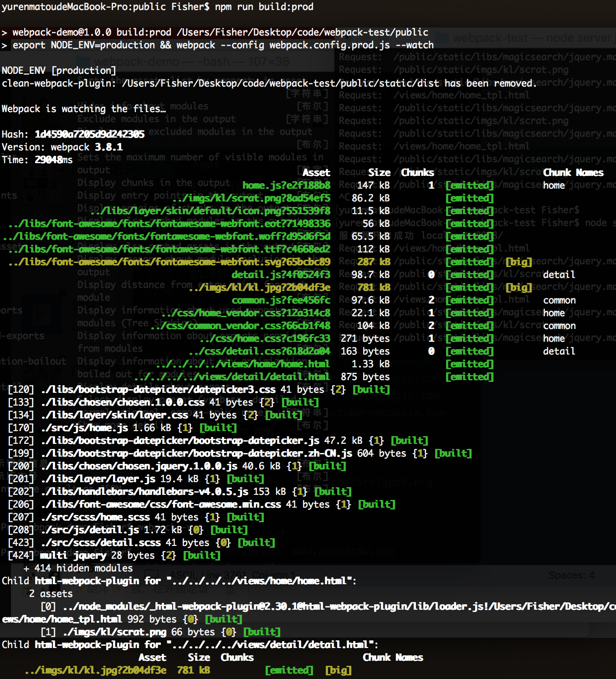Click module [201] ./libs/layer/layer.js

coord(136,479)
